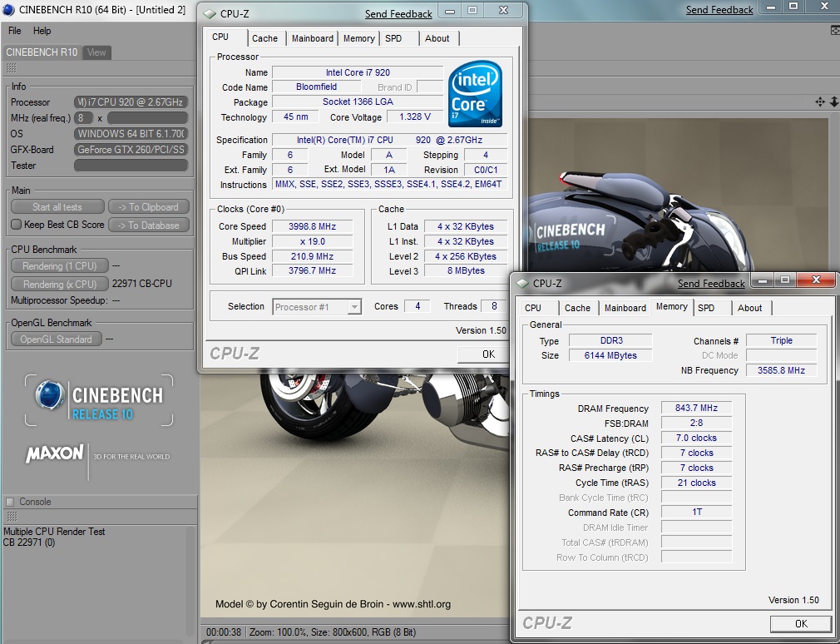This screenshot has width=840, height=644.
Task: Click Send Feedback in upper CPU-Z window
Action: tap(398, 14)
